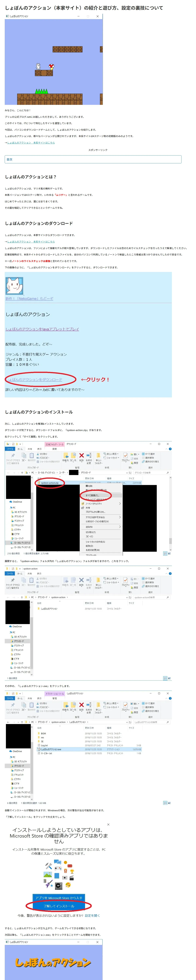Image resolution: width=196 pixels, height=980 pixels.
Task: Open しょぼんのアクションをjavaアプレットでプレイ link
Action: click(x=42, y=329)
